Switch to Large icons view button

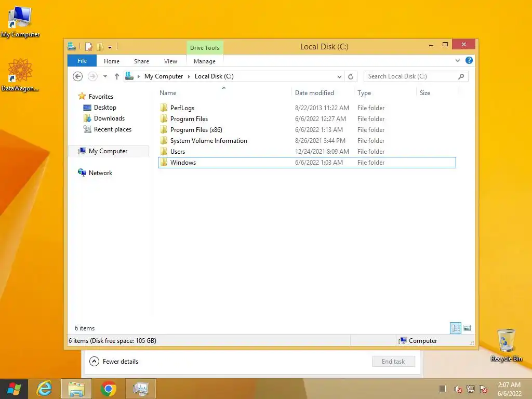[x=467, y=328]
